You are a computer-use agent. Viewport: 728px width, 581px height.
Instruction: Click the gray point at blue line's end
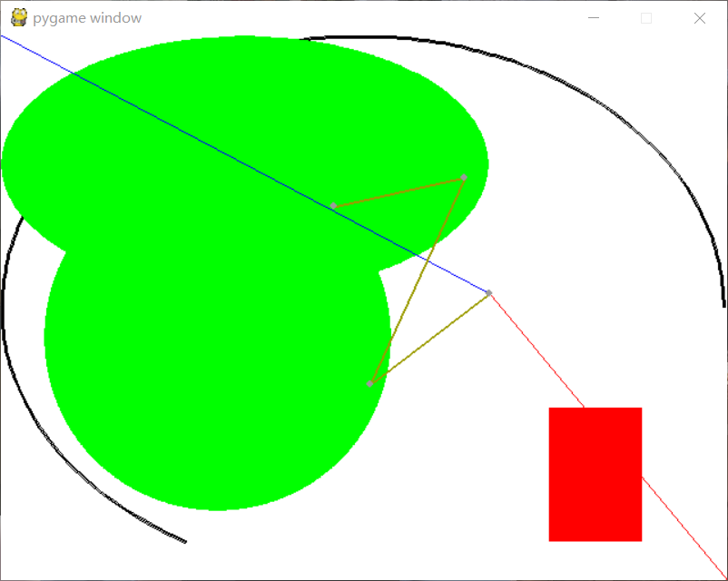coord(488,292)
